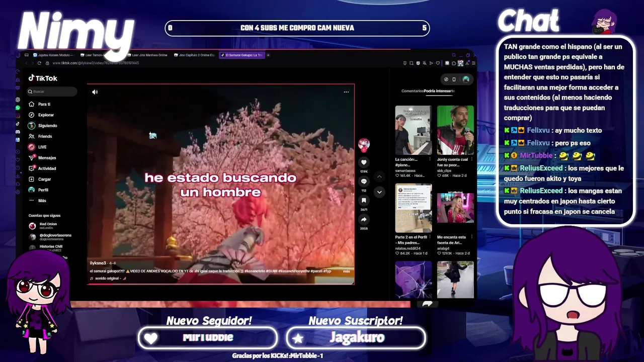This screenshot has width=644, height=362.
Task: Click the browser address bar URL
Action: 96,63
